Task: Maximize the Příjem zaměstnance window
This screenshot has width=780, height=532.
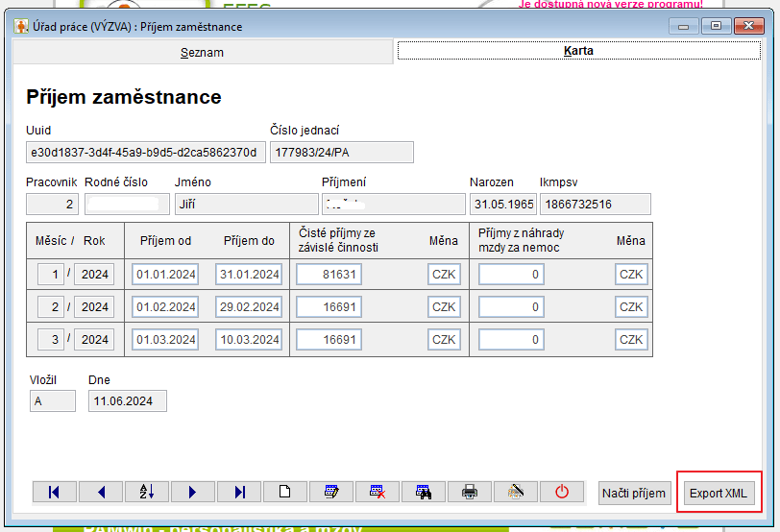Action: click(716, 26)
